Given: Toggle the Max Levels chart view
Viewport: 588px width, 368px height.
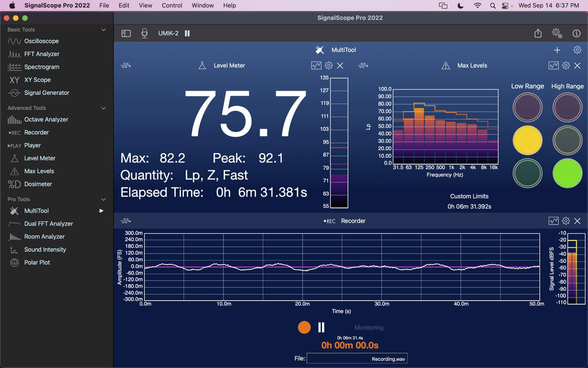Looking at the screenshot, I should pyautogui.click(x=554, y=65).
